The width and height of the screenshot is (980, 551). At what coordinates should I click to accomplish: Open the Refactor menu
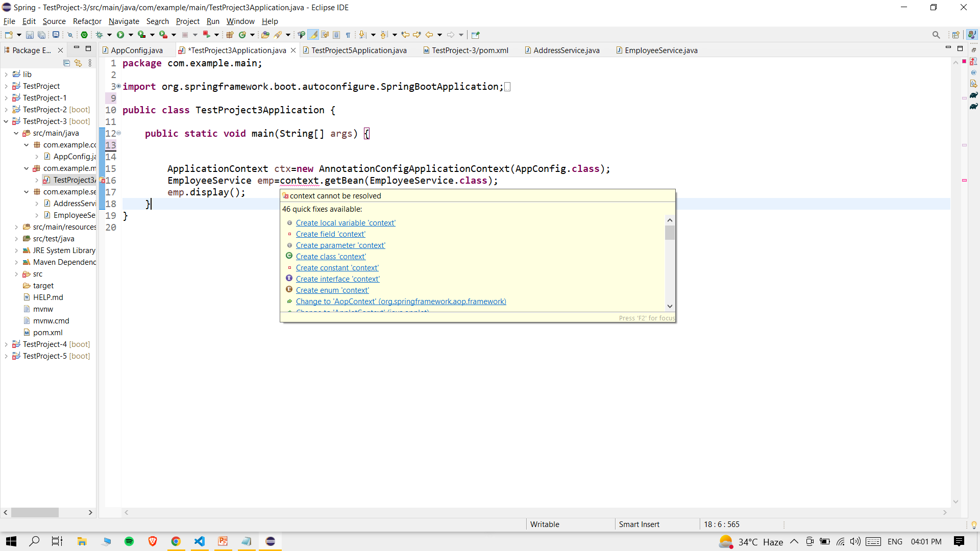[87, 21]
